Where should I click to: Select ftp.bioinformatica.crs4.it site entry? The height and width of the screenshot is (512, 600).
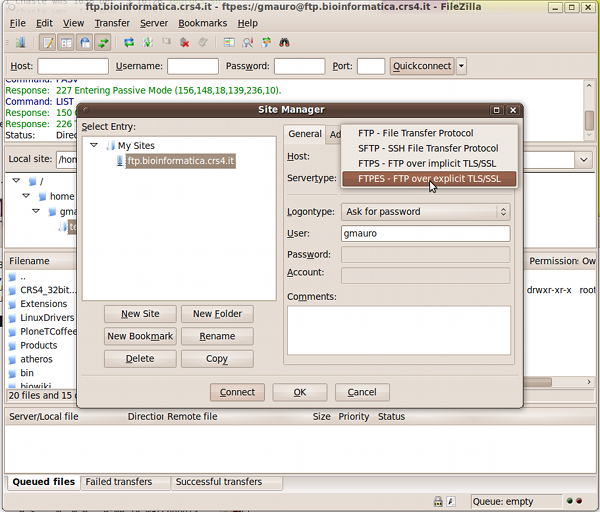[180, 161]
